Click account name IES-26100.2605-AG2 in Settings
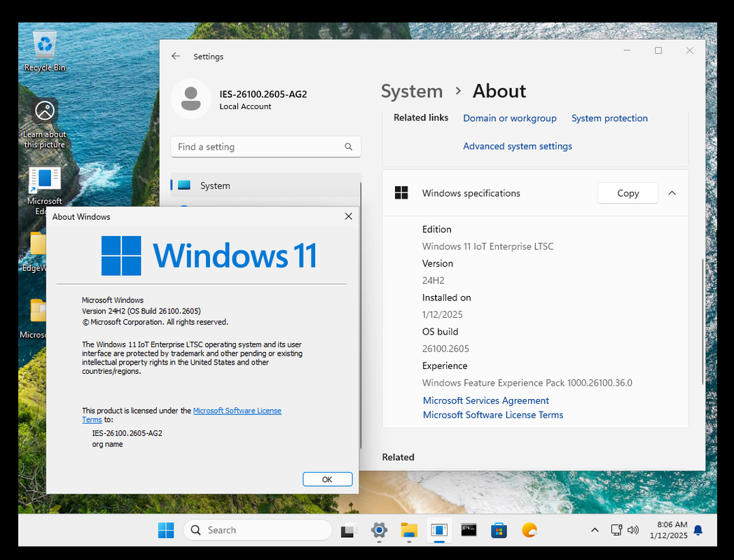The height and width of the screenshot is (560, 734). point(263,94)
